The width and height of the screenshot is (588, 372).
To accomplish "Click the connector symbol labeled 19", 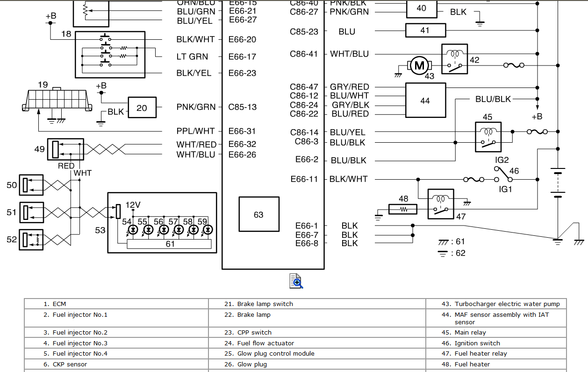I will [x=57, y=100].
